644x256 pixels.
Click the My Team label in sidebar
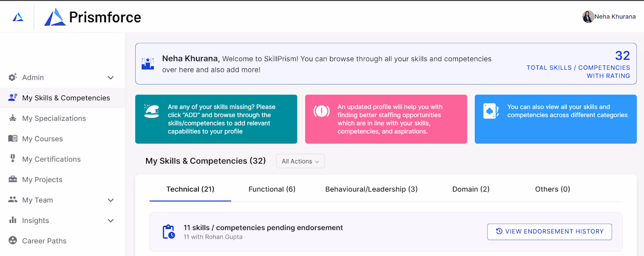[x=37, y=200]
